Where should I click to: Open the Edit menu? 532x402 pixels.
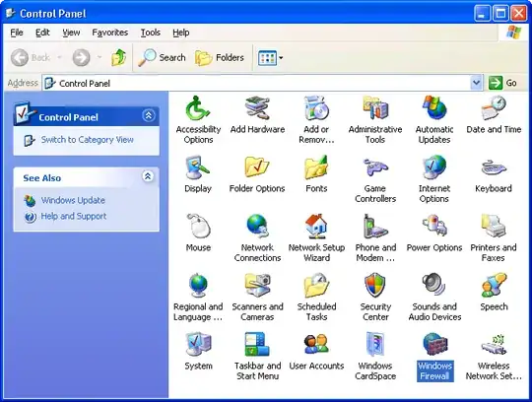point(42,33)
